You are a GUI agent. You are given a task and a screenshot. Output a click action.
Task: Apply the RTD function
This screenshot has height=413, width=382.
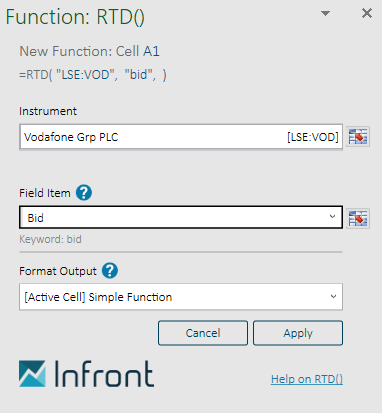(x=298, y=333)
